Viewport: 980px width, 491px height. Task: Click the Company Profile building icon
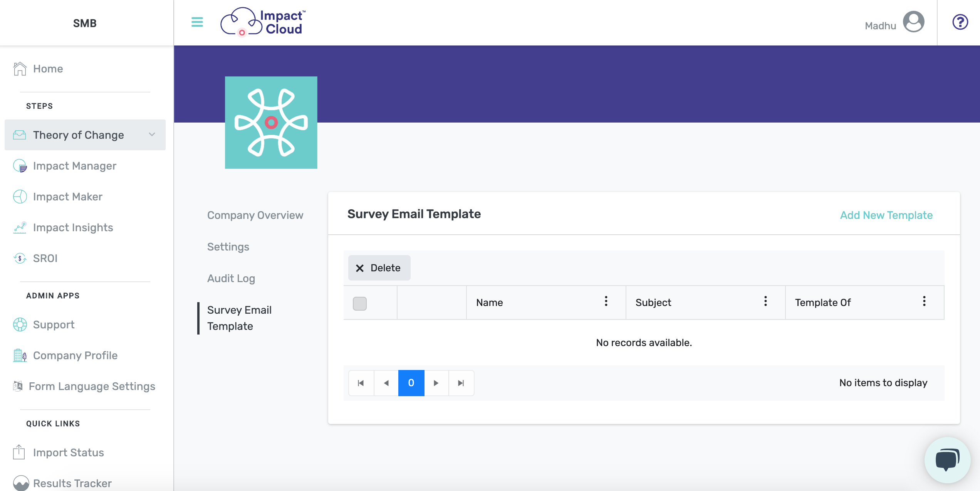20,355
